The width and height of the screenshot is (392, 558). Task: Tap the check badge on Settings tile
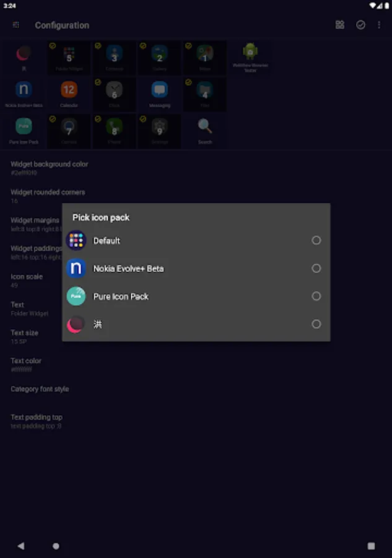click(143, 119)
